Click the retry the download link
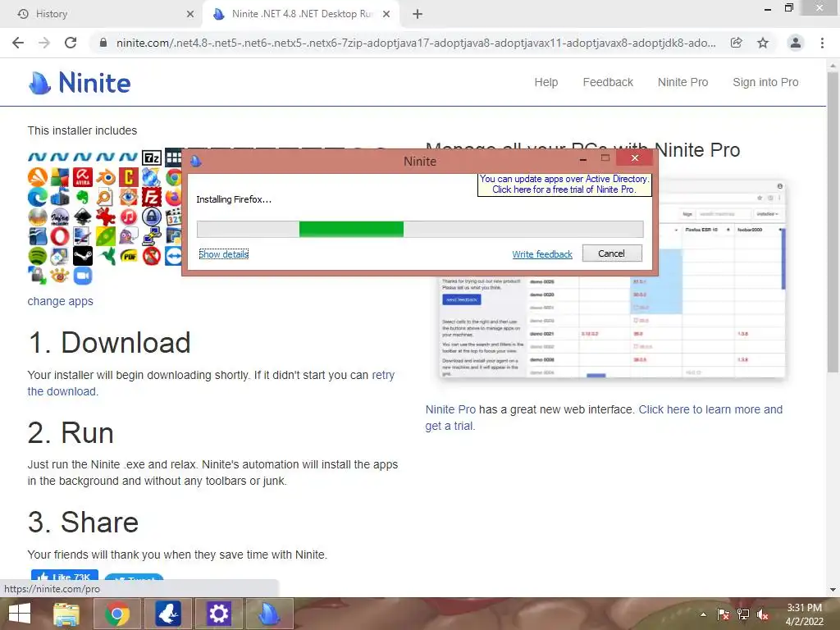The height and width of the screenshot is (630, 840). (x=211, y=383)
